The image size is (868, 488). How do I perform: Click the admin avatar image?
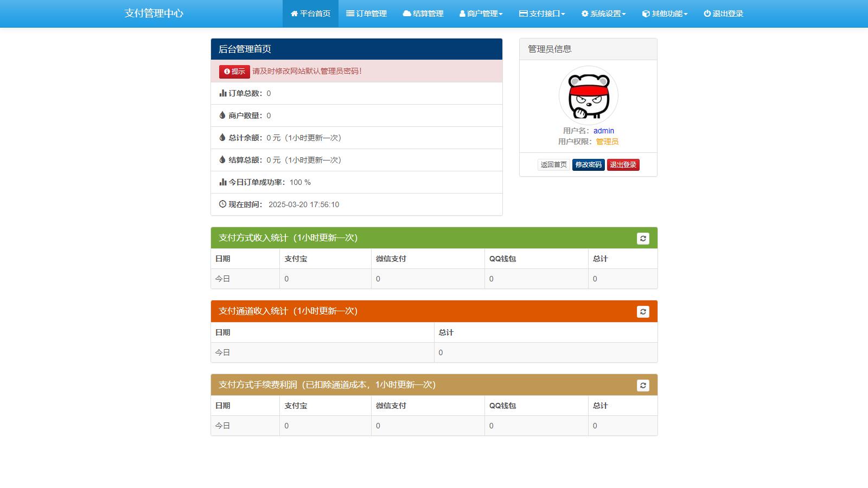pyautogui.click(x=588, y=95)
